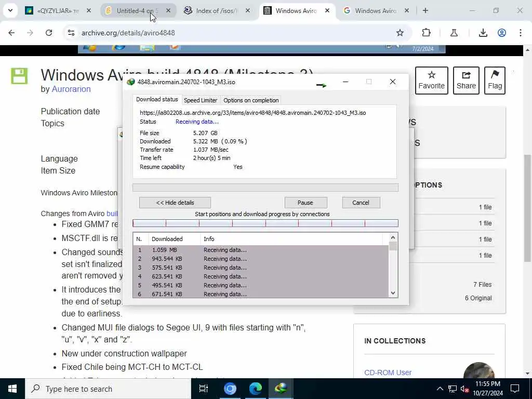
Task: Open tab search chevron
Action: 10,10
